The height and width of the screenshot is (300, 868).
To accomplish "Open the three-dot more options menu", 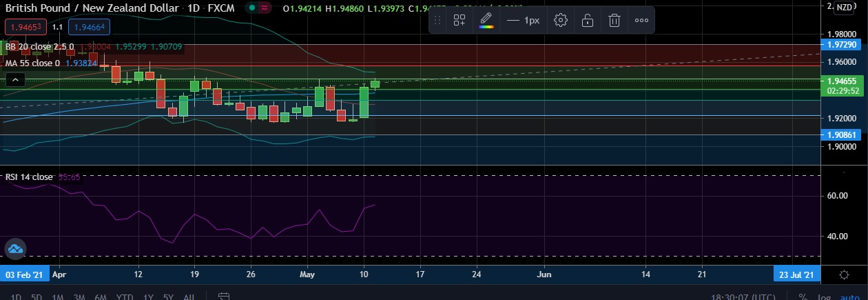I will coord(641,20).
